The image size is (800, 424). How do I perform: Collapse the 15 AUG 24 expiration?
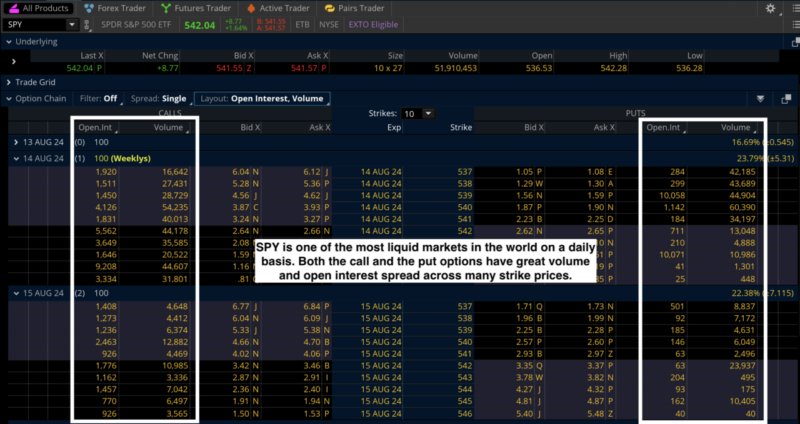(x=16, y=293)
